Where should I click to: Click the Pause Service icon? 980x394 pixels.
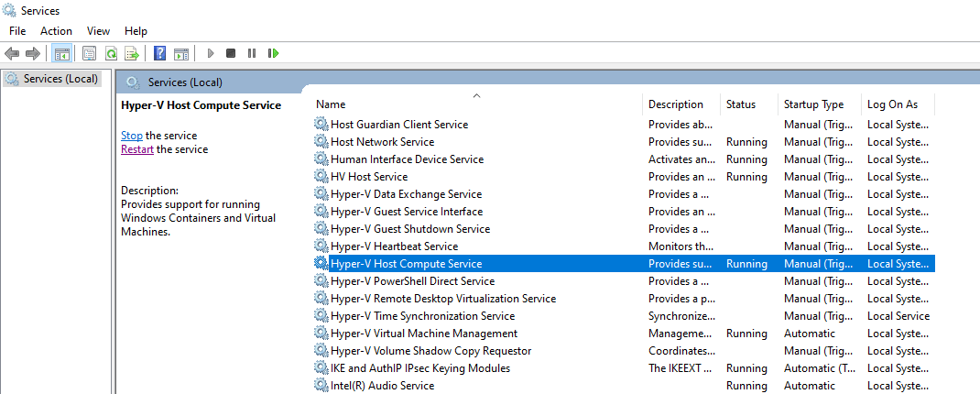point(252,53)
